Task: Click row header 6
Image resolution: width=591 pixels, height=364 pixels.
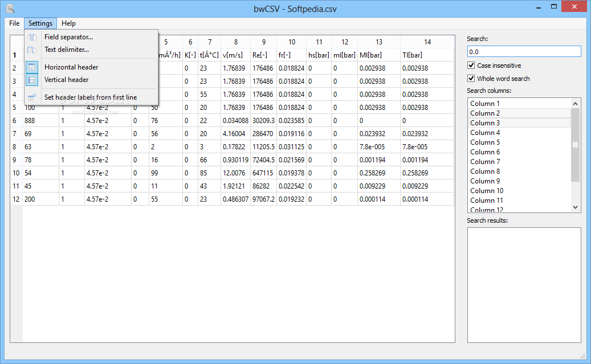Action: (x=16, y=121)
